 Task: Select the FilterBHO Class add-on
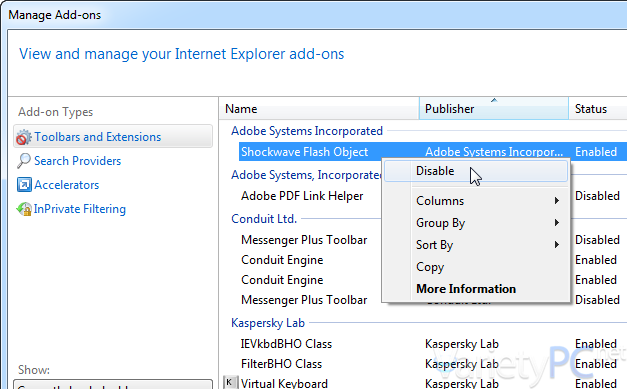click(281, 364)
